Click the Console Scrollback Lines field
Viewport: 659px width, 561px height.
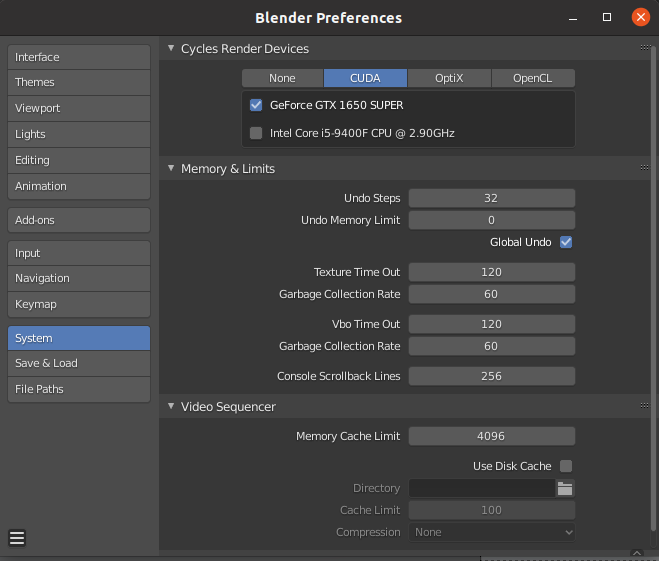(x=492, y=376)
